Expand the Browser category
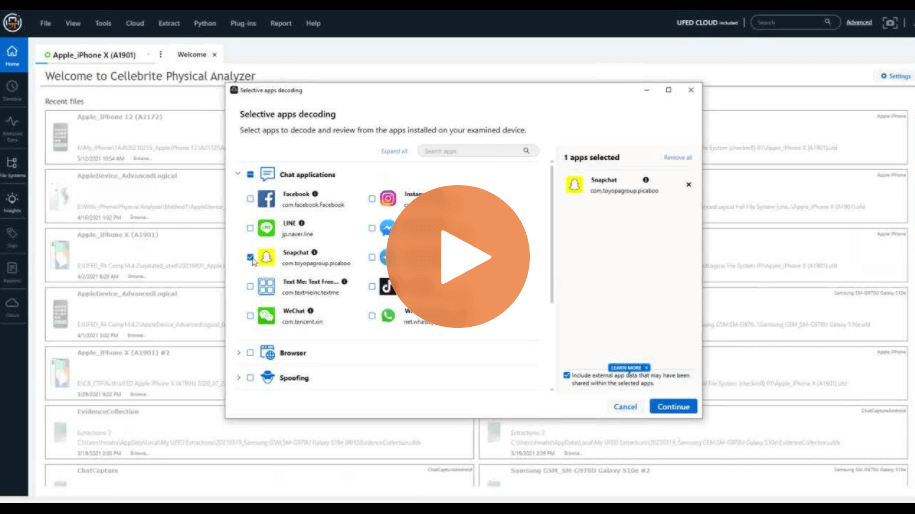The width and height of the screenshot is (915, 514). point(238,352)
